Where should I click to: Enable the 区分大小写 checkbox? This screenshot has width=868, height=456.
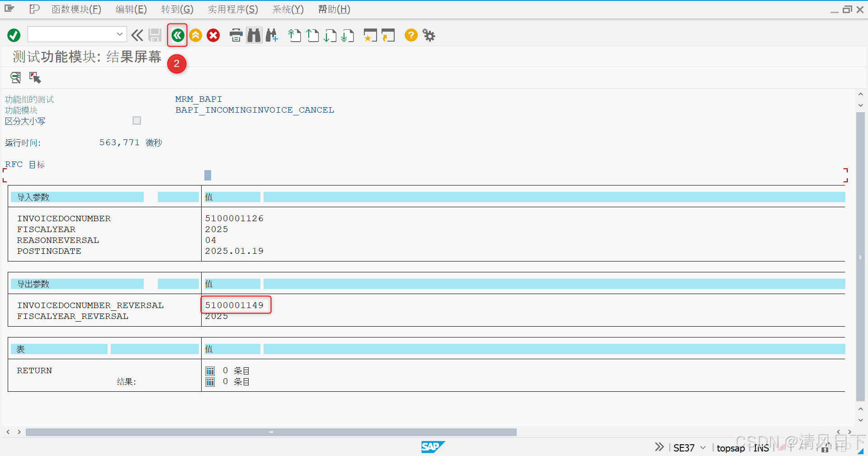tap(137, 120)
